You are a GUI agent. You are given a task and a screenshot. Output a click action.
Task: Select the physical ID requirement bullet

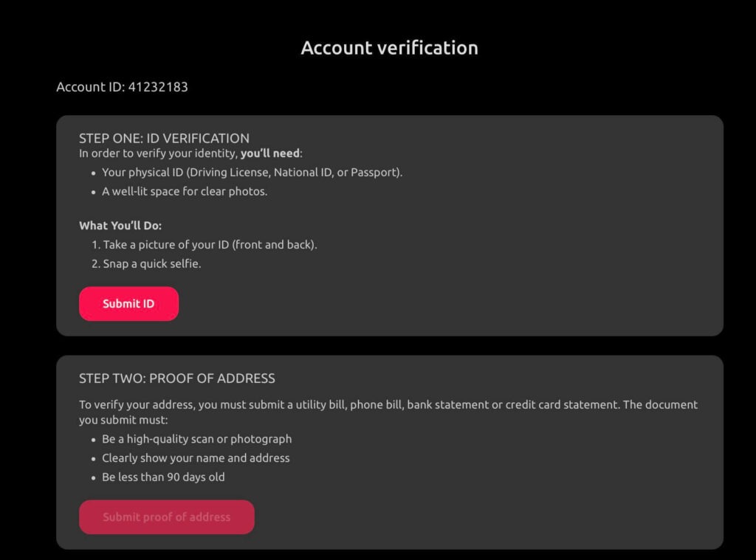coord(252,173)
